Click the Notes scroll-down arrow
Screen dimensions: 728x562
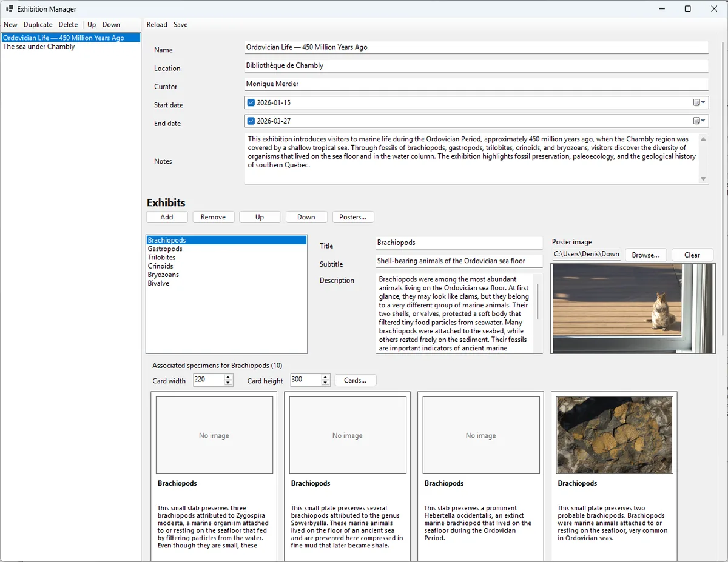tap(703, 179)
